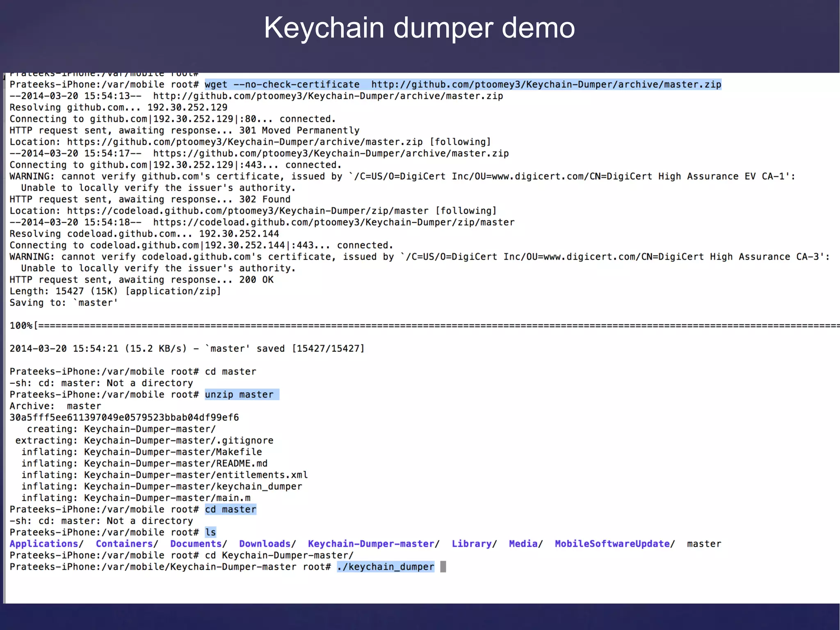Click the 'Documents/' directory in ls output
Image resolution: width=840 pixels, height=630 pixels.
coord(199,544)
